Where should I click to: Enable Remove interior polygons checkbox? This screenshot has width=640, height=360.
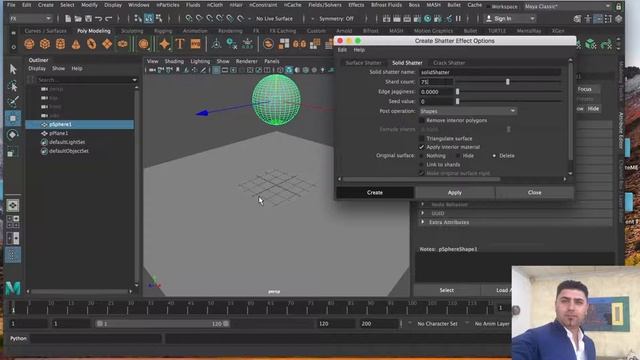tap(422, 120)
